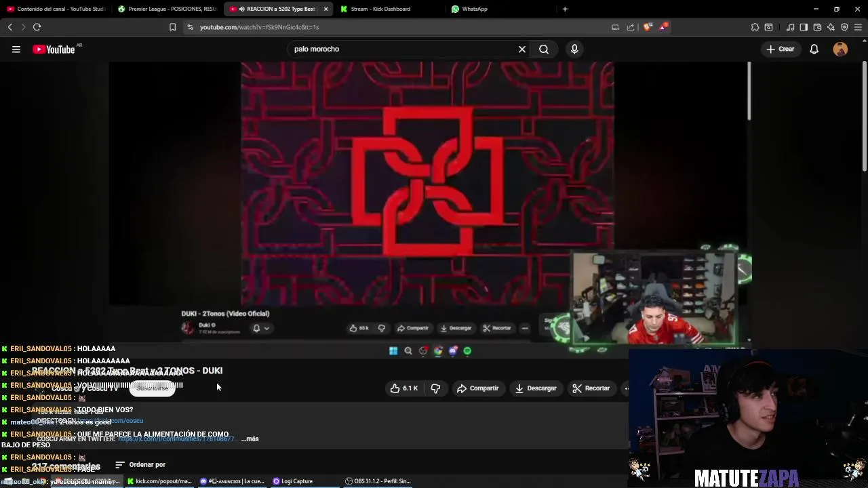The width and height of the screenshot is (868, 488).
Task: Open Discord anuncios taskbar window
Action: [233, 481]
